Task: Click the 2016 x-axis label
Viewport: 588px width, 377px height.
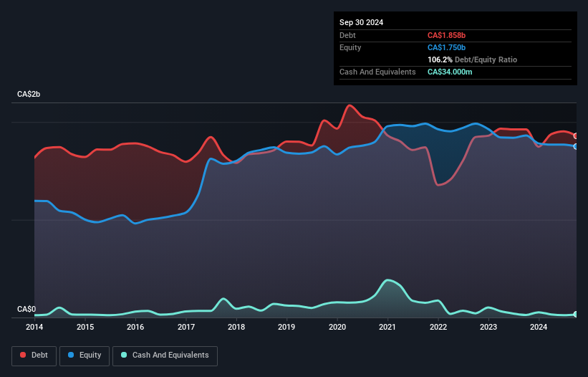Action: [x=135, y=327]
